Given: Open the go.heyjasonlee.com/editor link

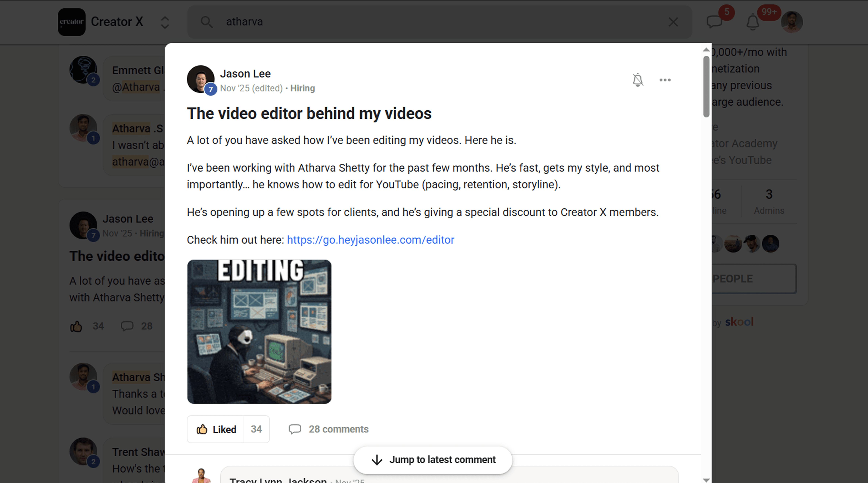Looking at the screenshot, I should [x=370, y=240].
